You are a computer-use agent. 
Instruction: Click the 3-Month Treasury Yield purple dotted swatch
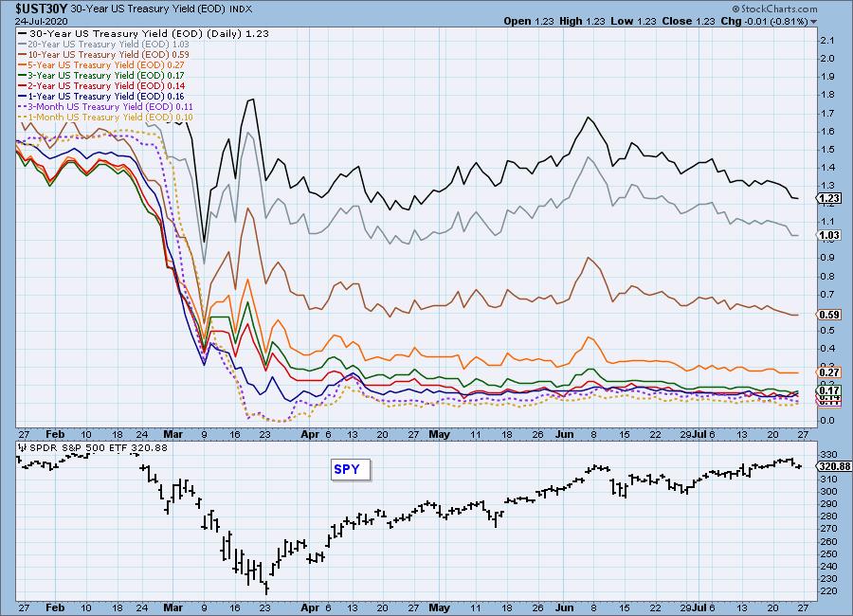(23, 107)
